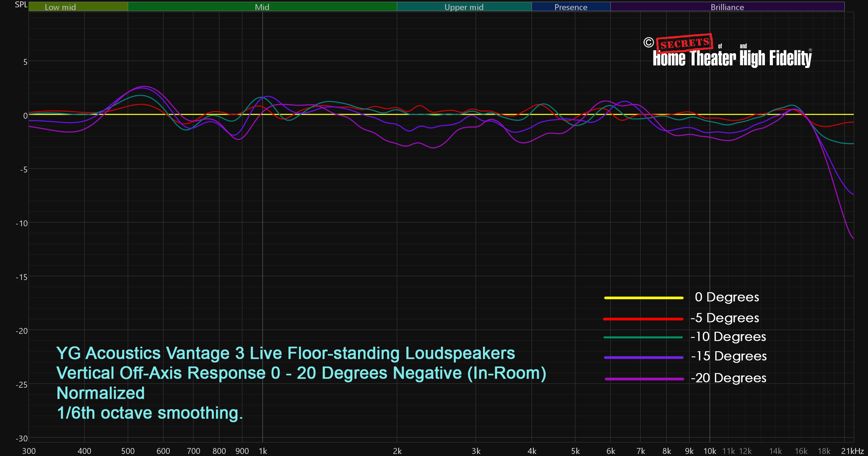Screen dimensions: 868x456
Task: Click the 21kHz axis end label
Action: 852,451
